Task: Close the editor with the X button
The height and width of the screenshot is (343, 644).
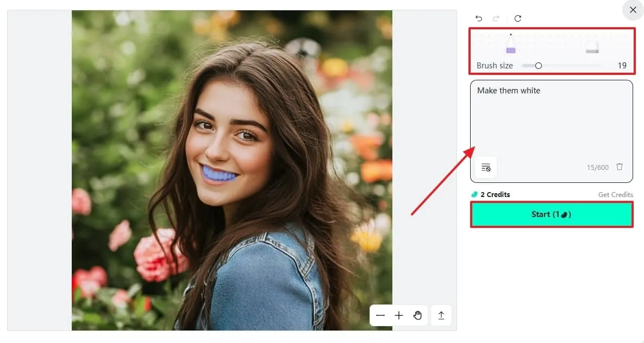Action: tap(633, 10)
